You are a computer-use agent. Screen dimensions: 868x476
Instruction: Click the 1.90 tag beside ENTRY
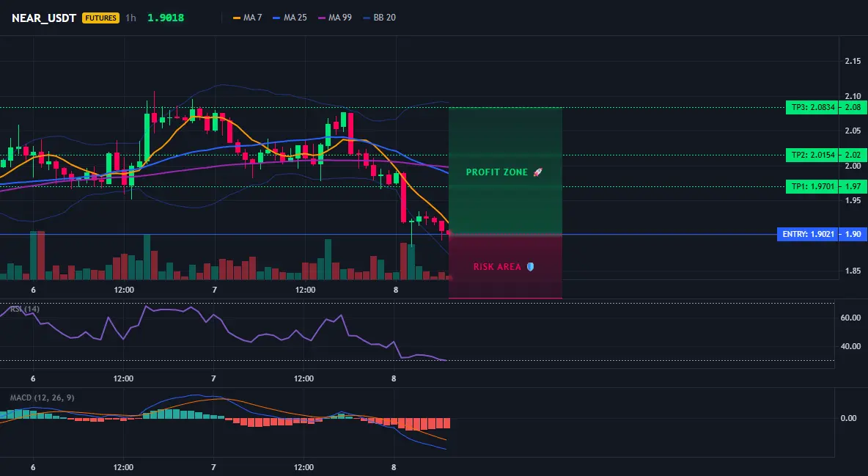[853, 235]
